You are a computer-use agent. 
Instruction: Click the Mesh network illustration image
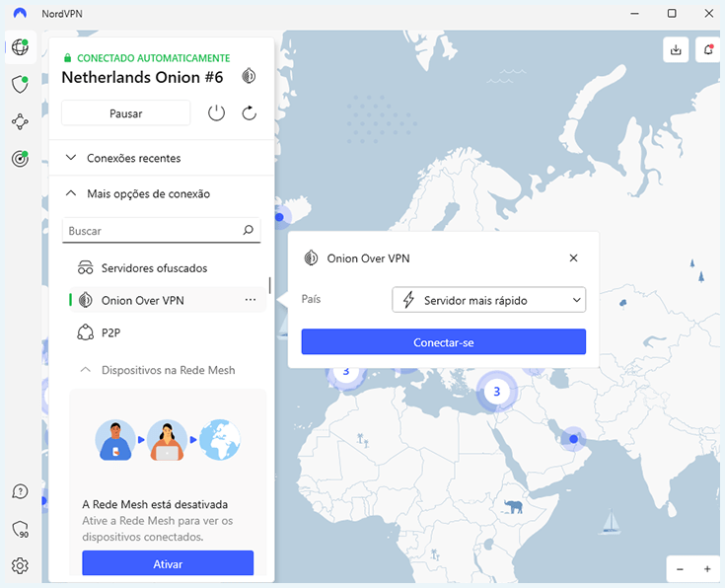[168, 439]
